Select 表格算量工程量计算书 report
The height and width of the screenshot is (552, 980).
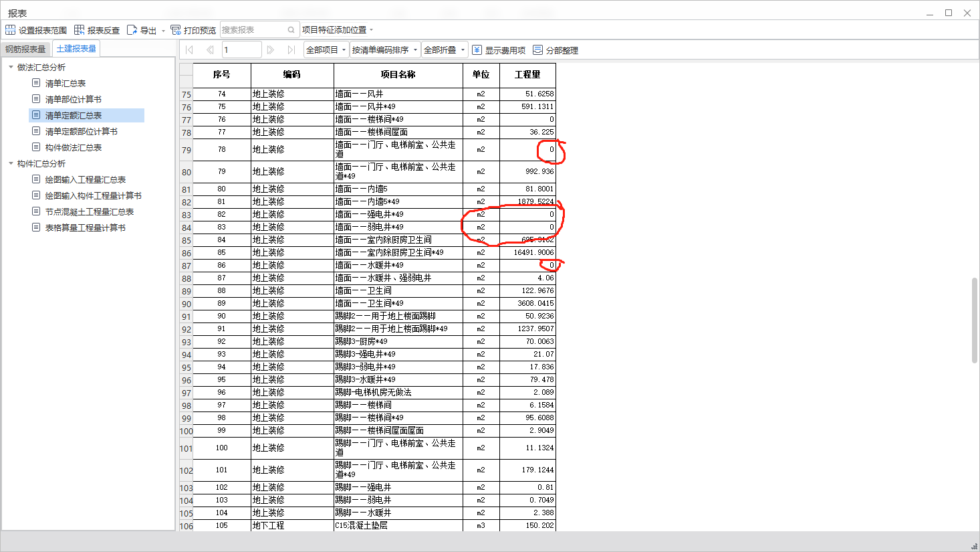[x=86, y=227]
